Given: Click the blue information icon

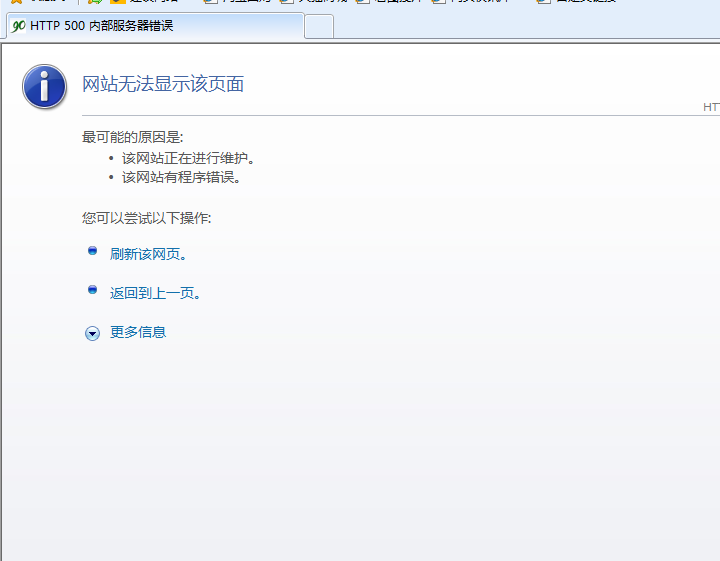Looking at the screenshot, I should tap(45, 86).
